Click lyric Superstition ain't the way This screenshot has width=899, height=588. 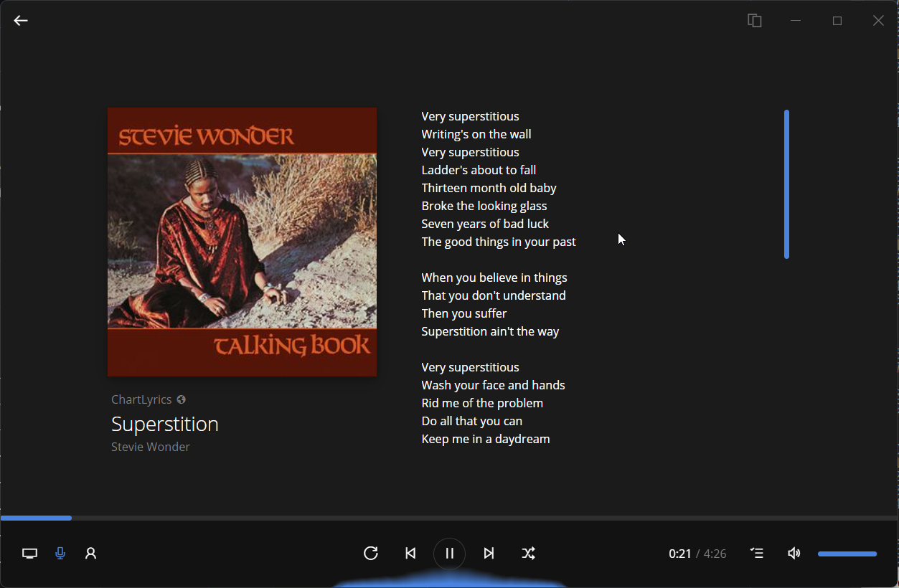pos(490,331)
